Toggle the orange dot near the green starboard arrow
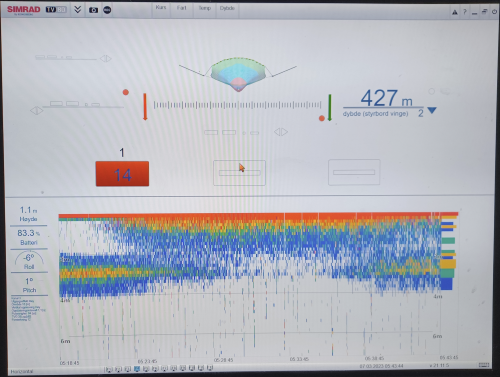 pos(322,118)
